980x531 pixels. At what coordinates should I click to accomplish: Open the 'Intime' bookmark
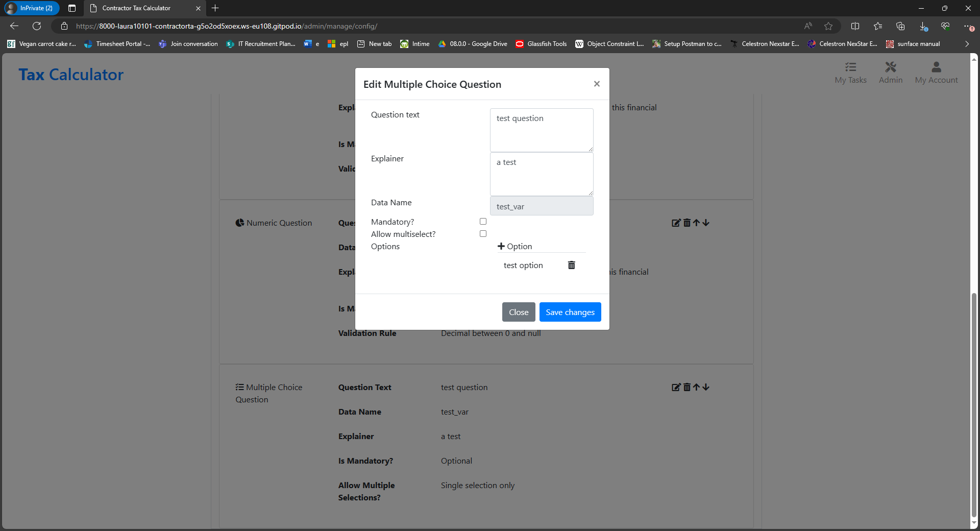coord(415,44)
